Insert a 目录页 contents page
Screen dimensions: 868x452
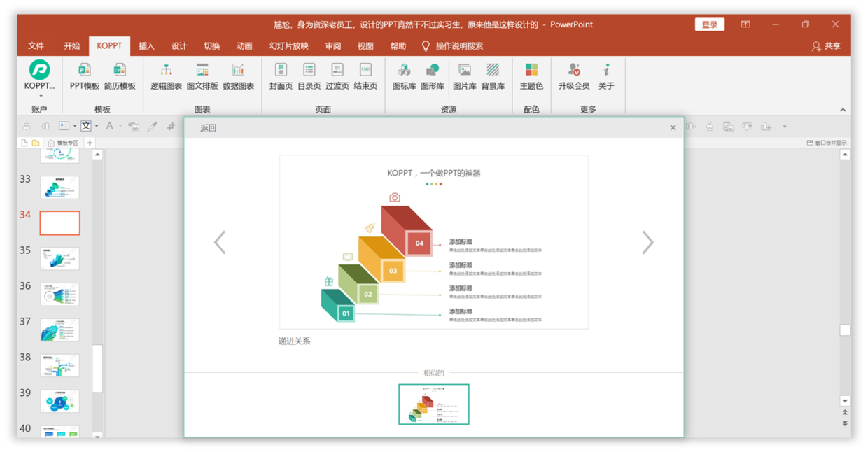pyautogui.click(x=309, y=75)
